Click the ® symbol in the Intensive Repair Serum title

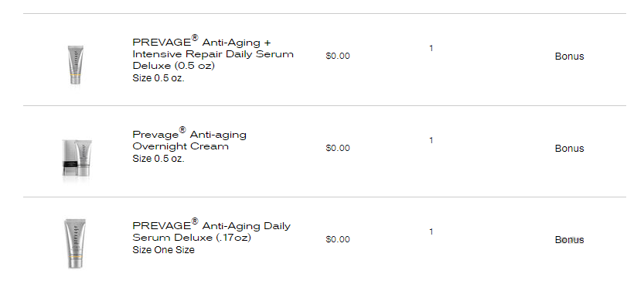195,38
